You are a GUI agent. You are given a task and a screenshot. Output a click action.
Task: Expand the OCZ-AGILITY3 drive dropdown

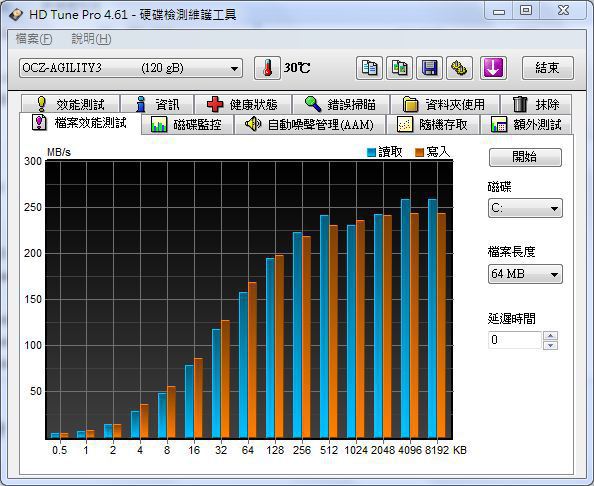[x=131, y=68]
